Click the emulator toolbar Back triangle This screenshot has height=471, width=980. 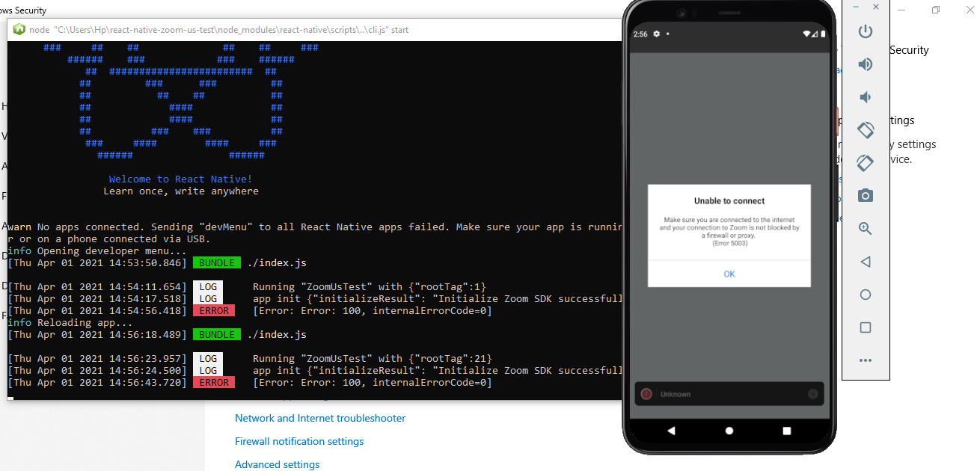tap(866, 262)
